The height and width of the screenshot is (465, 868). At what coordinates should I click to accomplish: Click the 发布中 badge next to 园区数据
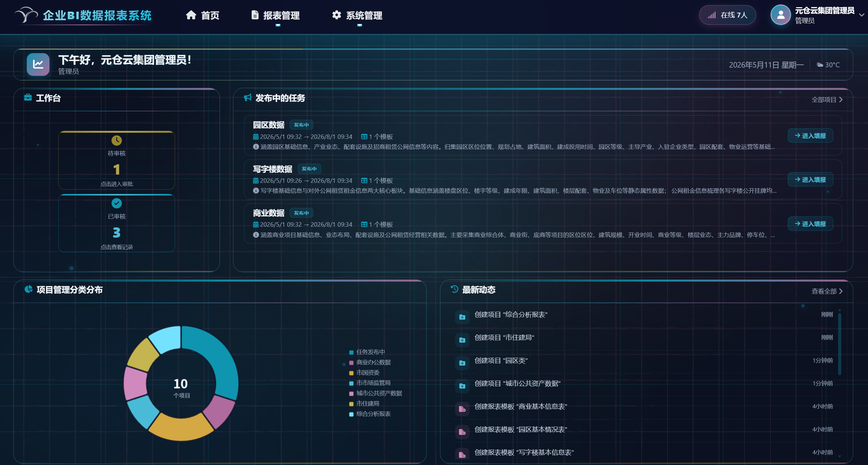point(301,125)
